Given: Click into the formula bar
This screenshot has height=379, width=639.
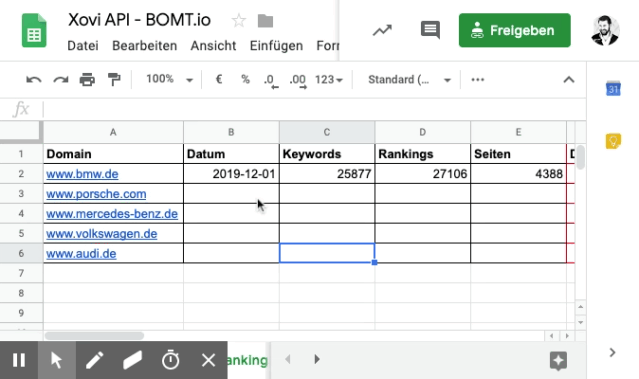Looking at the screenshot, I should pos(314,109).
